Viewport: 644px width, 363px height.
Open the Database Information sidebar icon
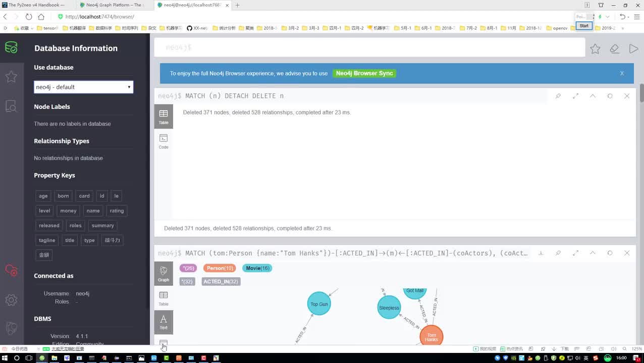[11, 48]
